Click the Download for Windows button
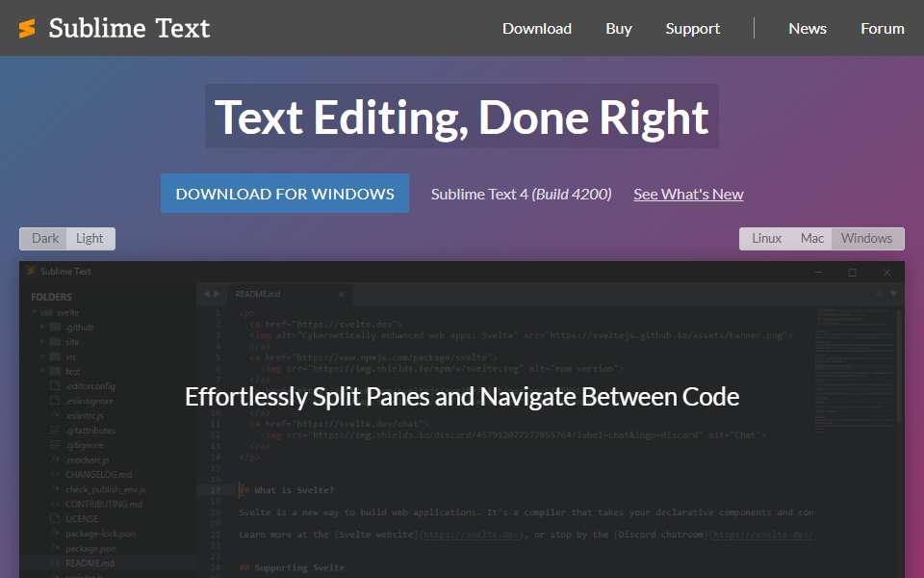The image size is (924, 578). click(x=285, y=194)
